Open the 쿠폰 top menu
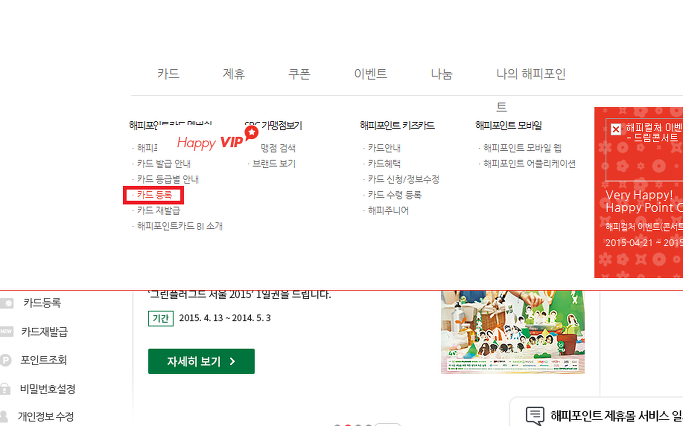This screenshot has width=683, height=426. 299,74
